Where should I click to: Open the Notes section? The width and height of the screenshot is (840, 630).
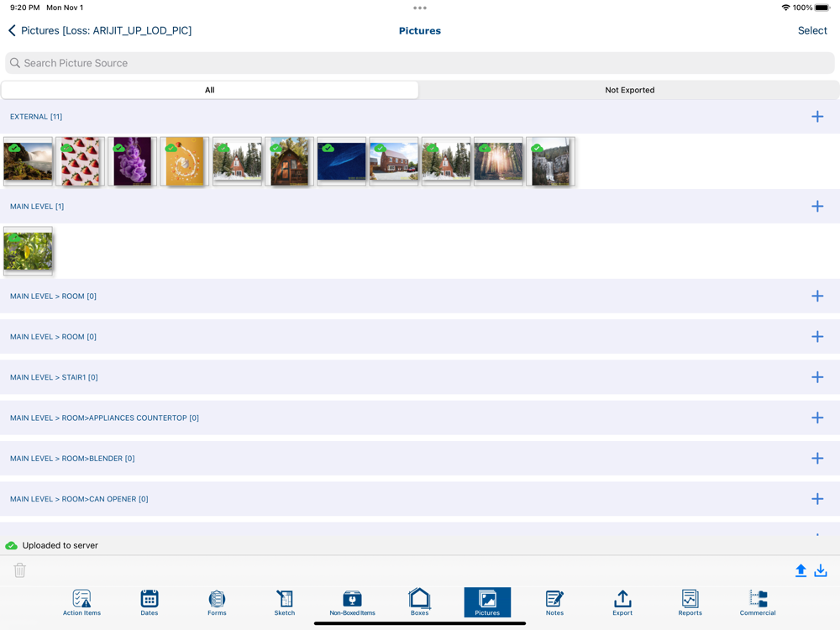click(x=554, y=602)
